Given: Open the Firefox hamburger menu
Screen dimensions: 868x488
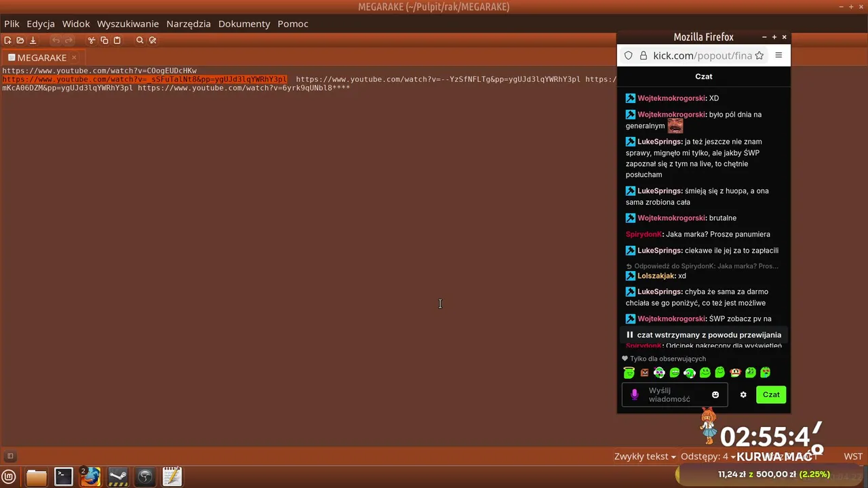Looking at the screenshot, I should (x=778, y=56).
